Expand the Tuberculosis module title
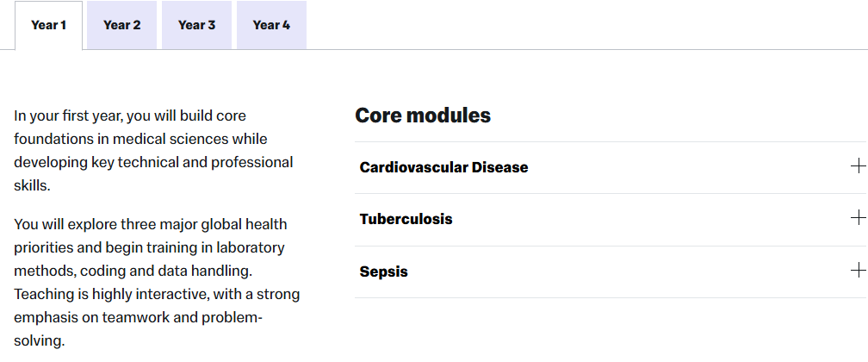868x362 pixels. 406,219
